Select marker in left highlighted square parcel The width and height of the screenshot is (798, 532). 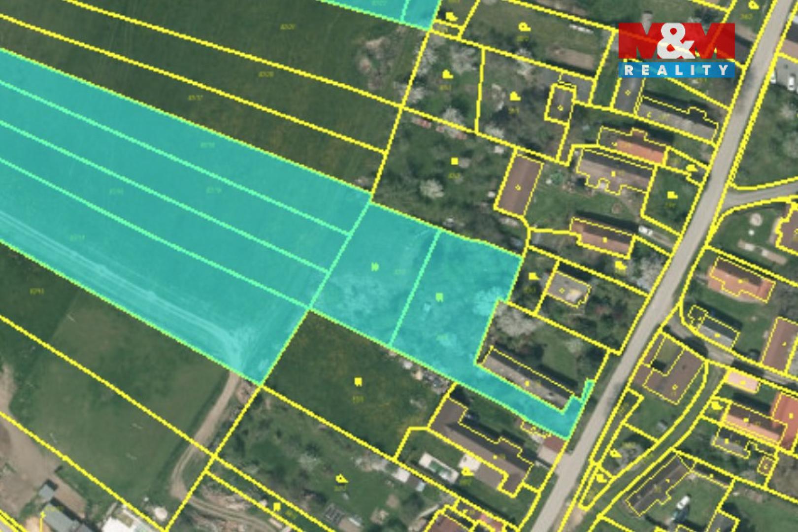click(x=375, y=267)
